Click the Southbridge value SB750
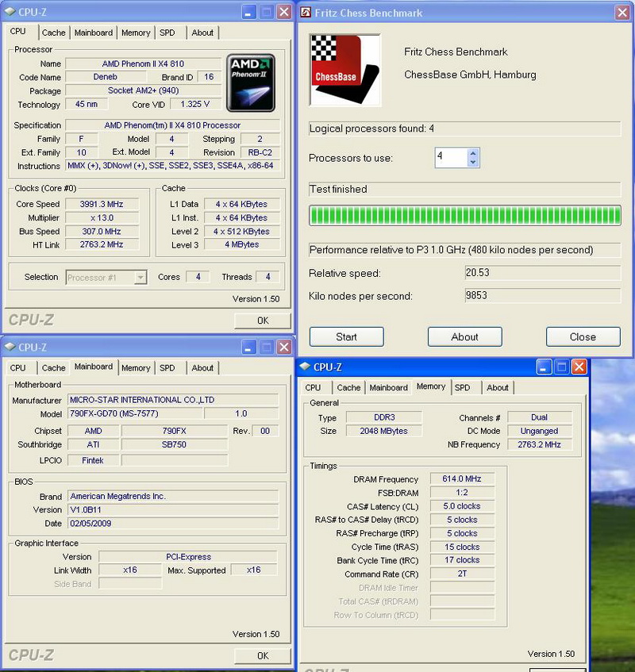This screenshot has width=635, height=672. [x=174, y=444]
